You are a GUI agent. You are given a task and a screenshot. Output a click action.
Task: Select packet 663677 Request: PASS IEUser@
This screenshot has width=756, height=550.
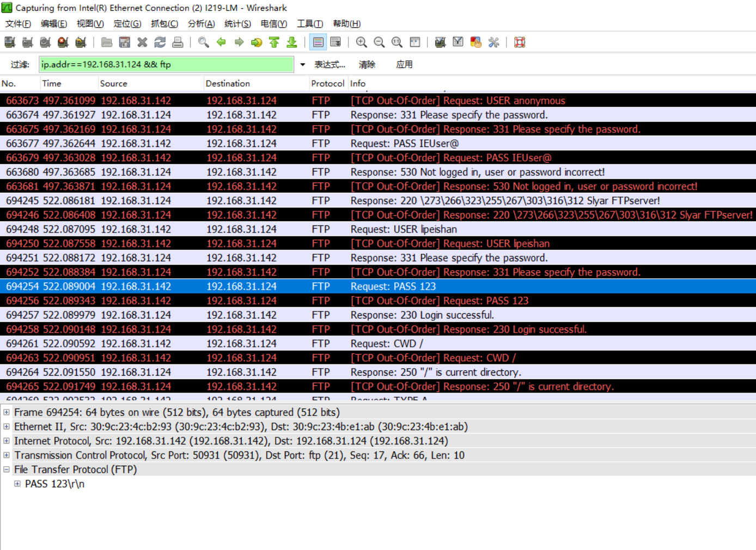[378, 143]
